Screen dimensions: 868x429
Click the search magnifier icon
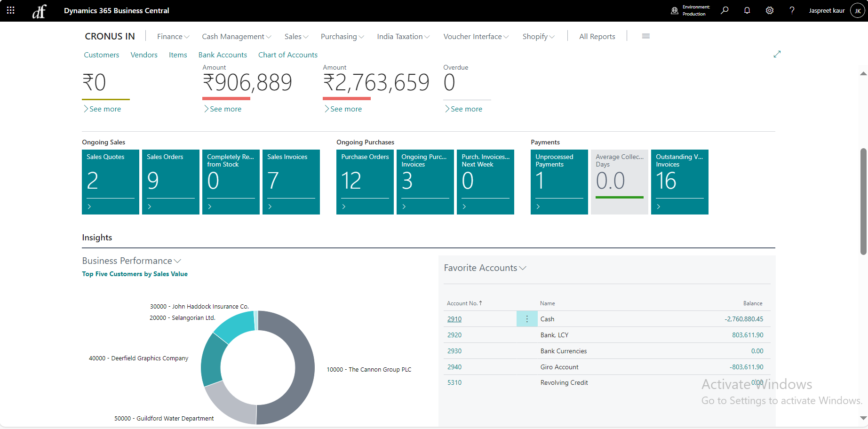725,10
